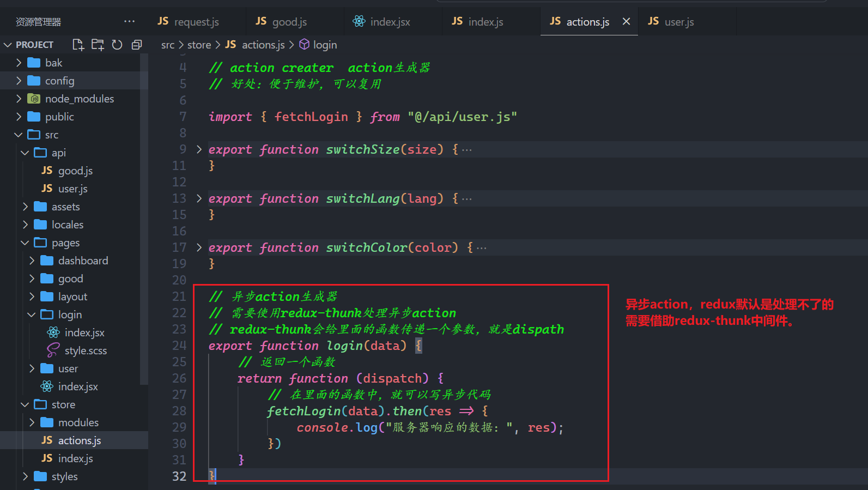The width and height of the screenshot is (868, 490).
Task: Click the explorer sidebar scrollbar
Action: [144, 220]
